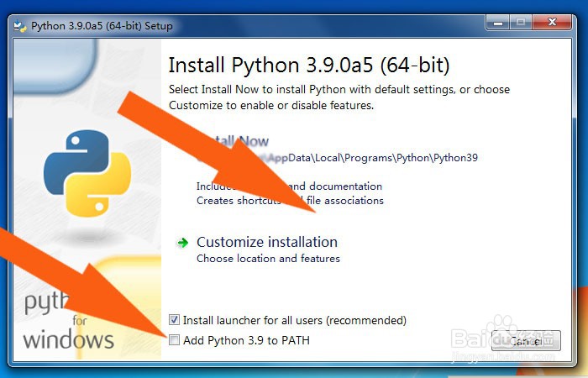Click the 'Python 3.9.0a5 (64-bit) Setup' title text
This screenshot has height=378, width=588.
(x=102, y=26)
